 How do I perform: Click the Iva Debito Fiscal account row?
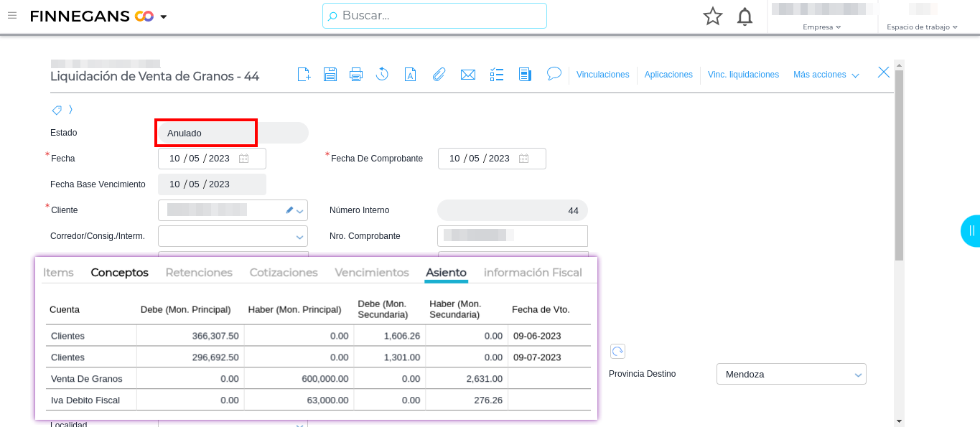pos(318,400)
